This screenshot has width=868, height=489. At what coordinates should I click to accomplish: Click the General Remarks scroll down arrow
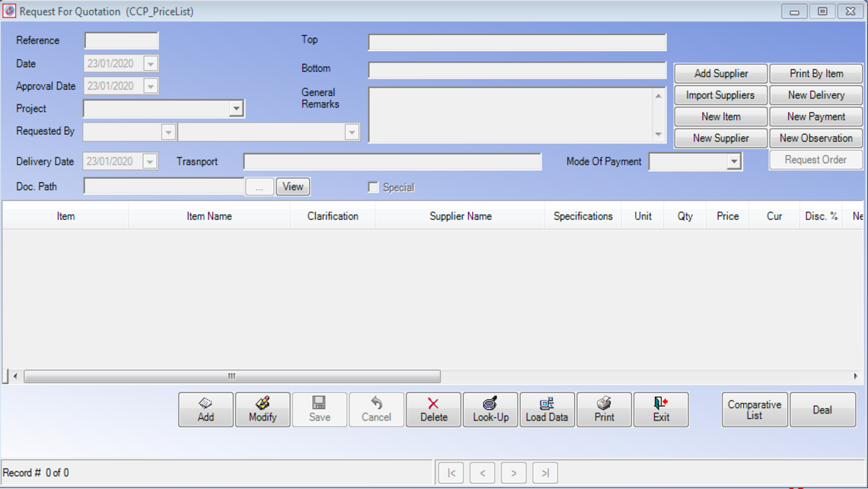tap(658, 134)
